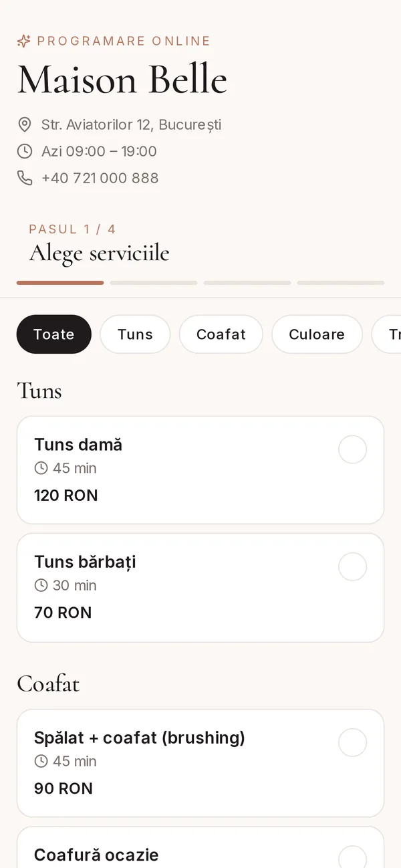Open the Str. Aviatorilor 12 address link
This screenshot has width=401, height=868.
tap(131, 124)
